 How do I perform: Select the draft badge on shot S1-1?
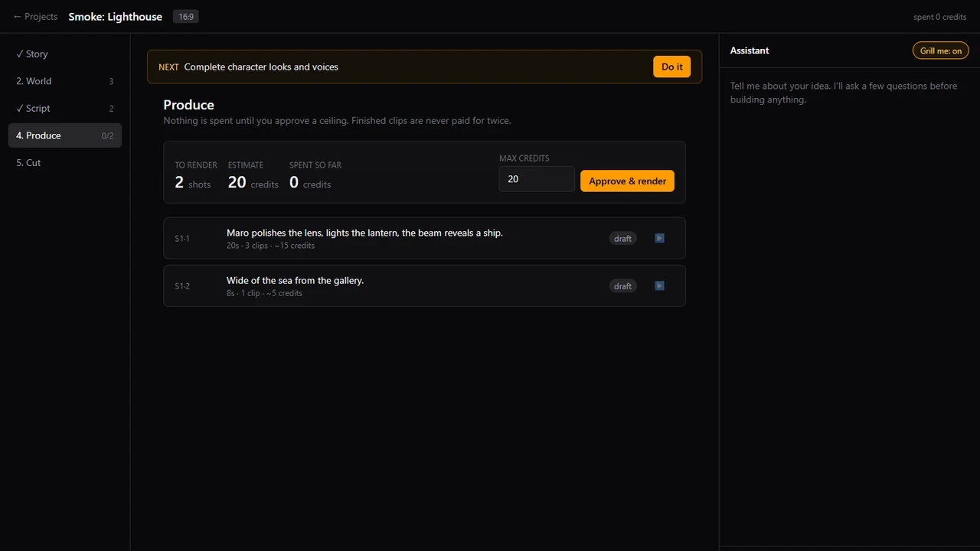623,239
